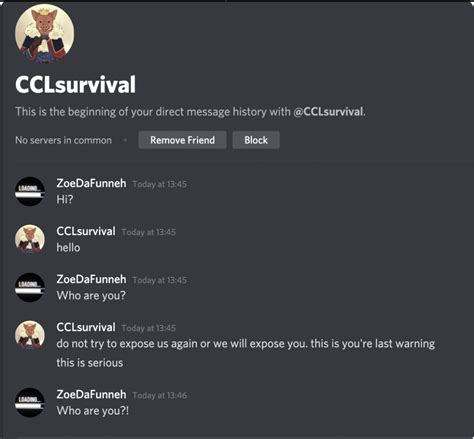Open CCLsurvival avatar beside 'hello' message
The image size is (474, 439).
tap(30, 239)
